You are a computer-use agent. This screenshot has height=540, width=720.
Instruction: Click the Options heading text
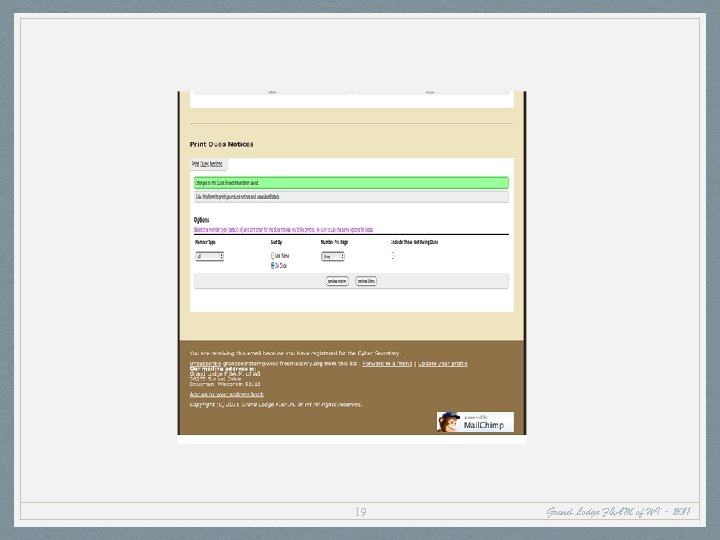click(202, 219)
